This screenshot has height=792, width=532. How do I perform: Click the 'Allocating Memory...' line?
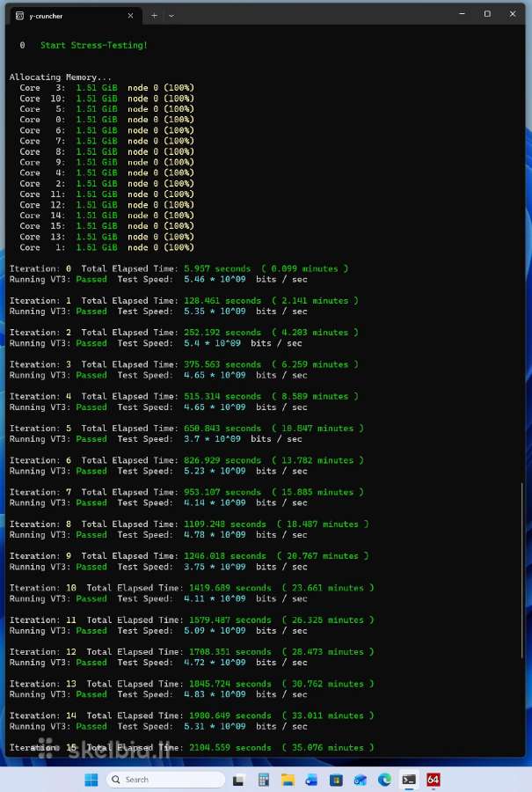click(x=61, y=77)
